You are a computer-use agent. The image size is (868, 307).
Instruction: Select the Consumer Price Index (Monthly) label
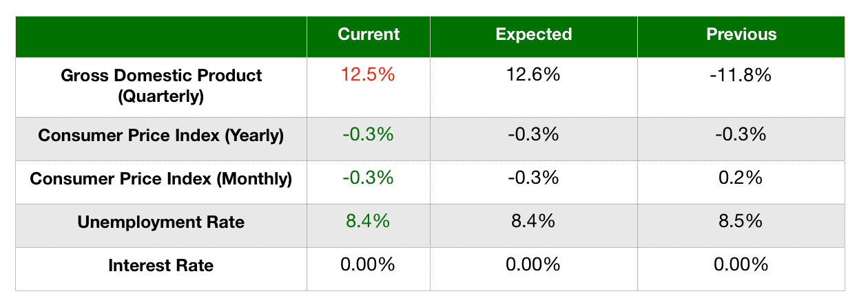click(x=161, y=179)
